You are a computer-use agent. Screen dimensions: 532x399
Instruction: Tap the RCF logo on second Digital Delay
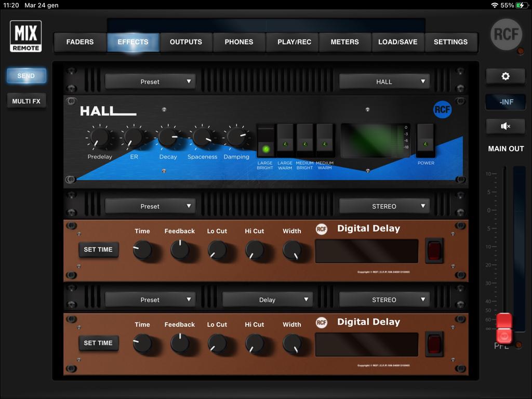tap(321, 323)
